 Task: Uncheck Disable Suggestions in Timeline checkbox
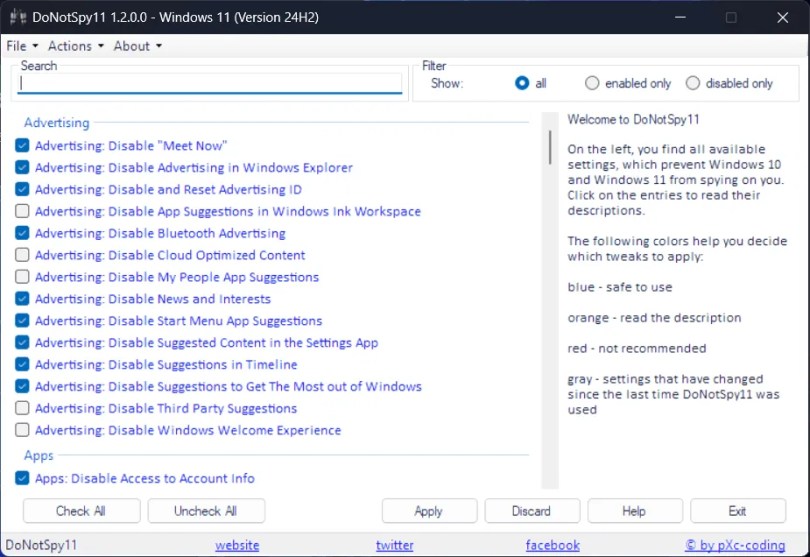tap(22, 364)
